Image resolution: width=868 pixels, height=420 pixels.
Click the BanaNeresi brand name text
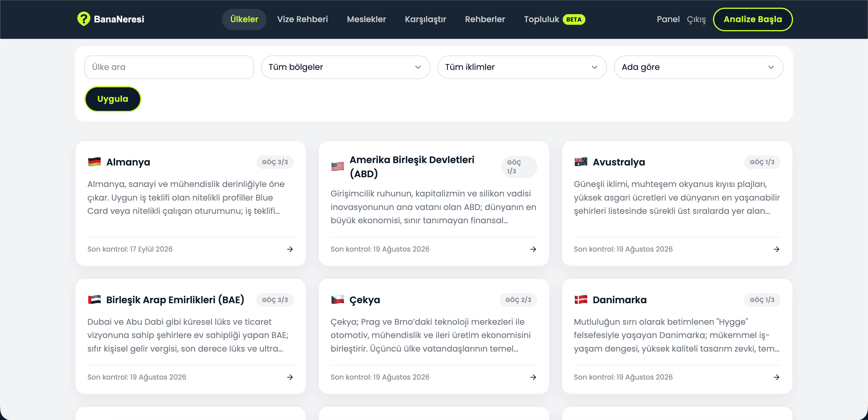pos(119,19)
